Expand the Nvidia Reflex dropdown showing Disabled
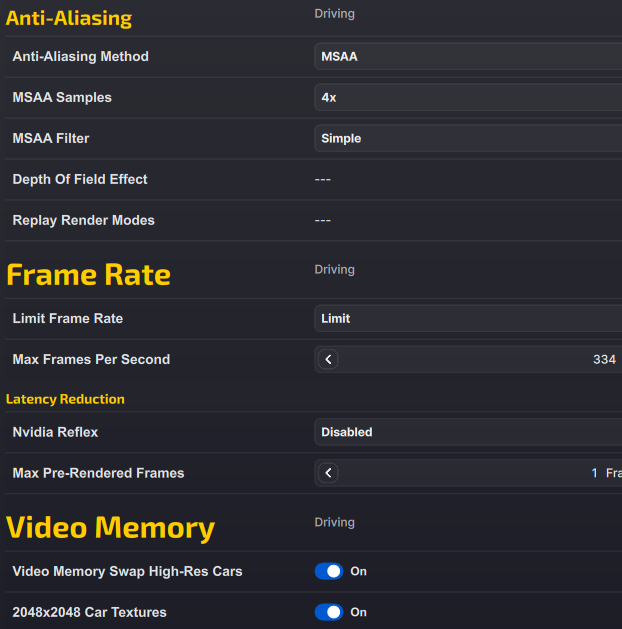The width and height of the screenshot is (622, 629). [467, 432]
